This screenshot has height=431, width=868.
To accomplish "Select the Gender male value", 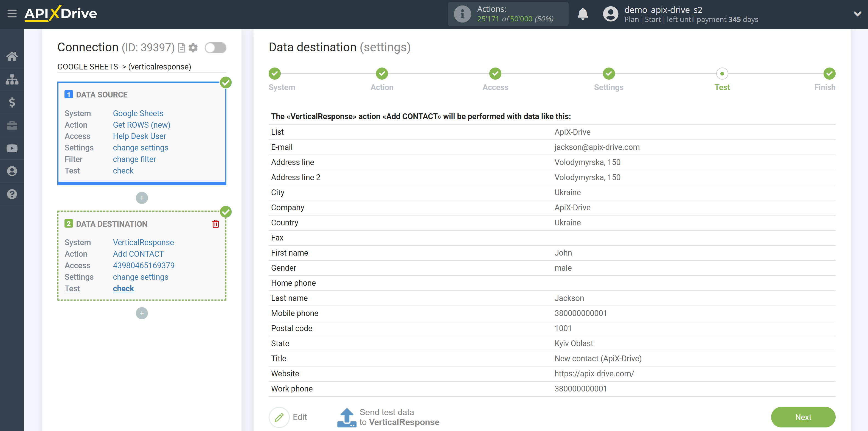I will 563,268.
